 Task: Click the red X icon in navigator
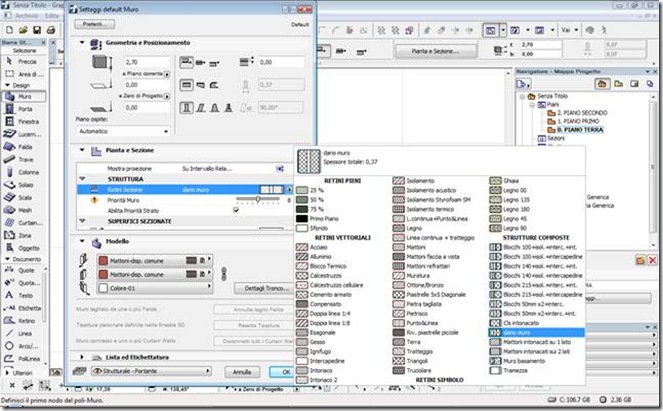(x=653, y=260)
